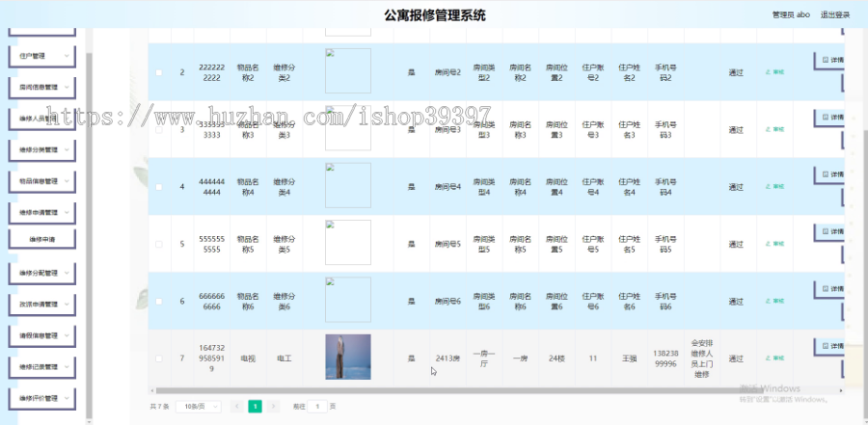Click broken image placeholder in row 6
This screenshot has width=868, height=425.
point(347,300)
